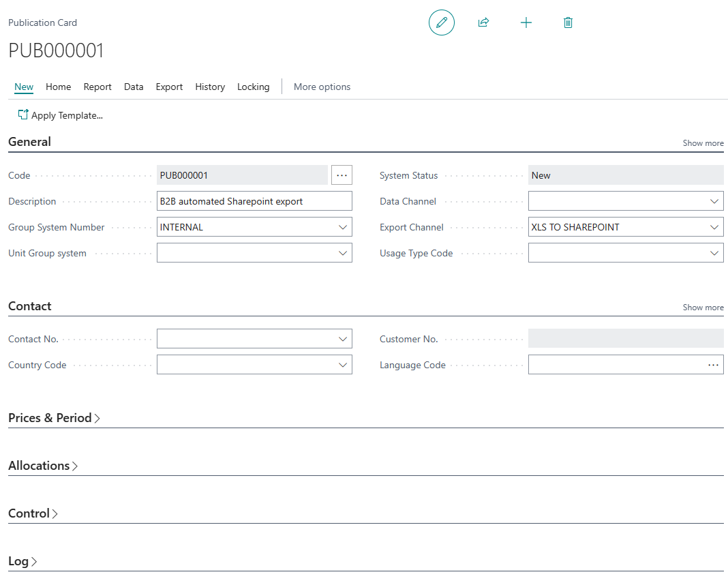Open the Language Code ellipsis lookup
Image resolution: width=728 pixels, height=583 pixels.
pyautogui.click(x=713, y=365)
